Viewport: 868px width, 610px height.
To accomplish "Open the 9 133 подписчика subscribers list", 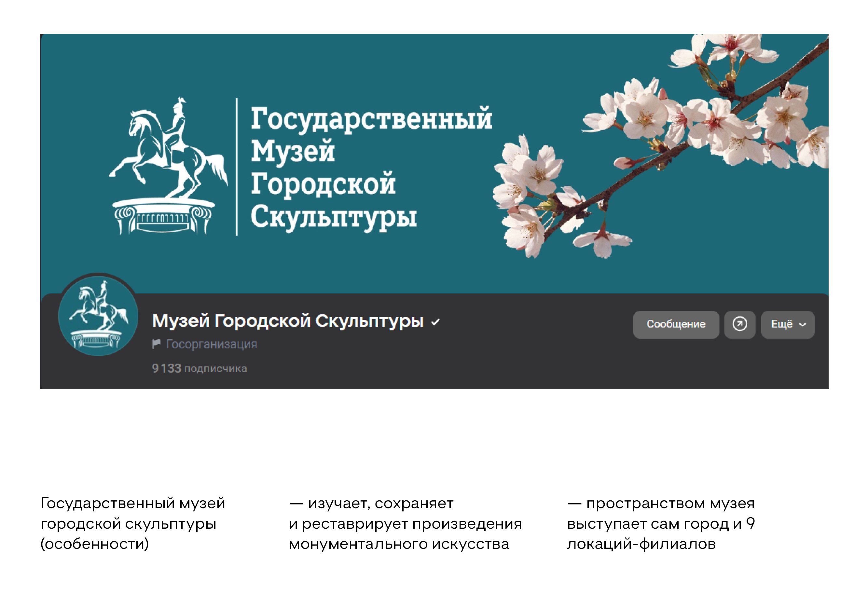I will (199, 368).
